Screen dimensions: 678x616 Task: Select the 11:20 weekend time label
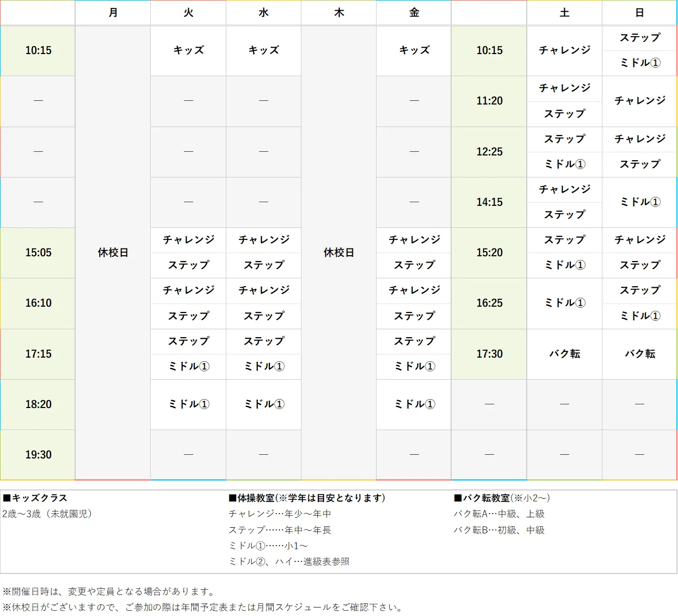coord(489,101)
